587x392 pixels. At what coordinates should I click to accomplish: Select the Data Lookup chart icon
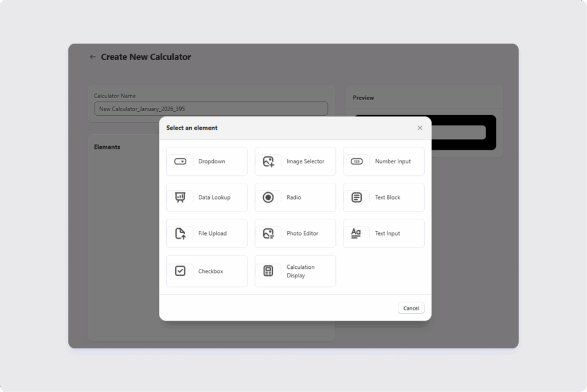(x=180, y=198)
